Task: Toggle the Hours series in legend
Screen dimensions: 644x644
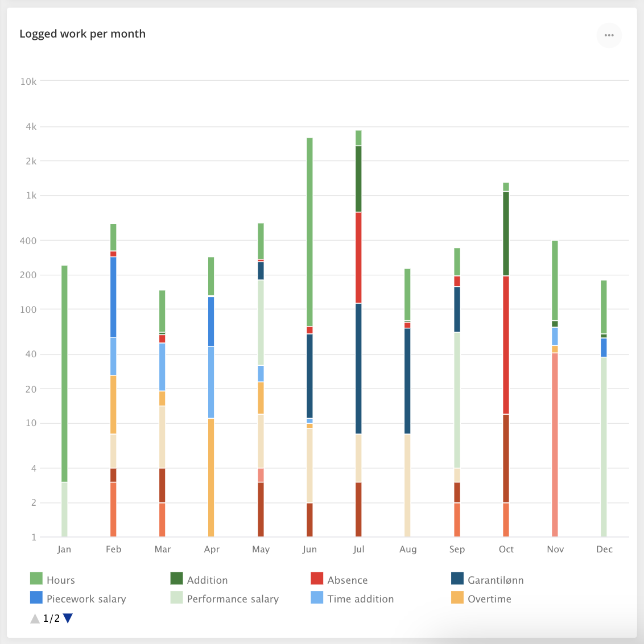Action: tap(60, 580)
